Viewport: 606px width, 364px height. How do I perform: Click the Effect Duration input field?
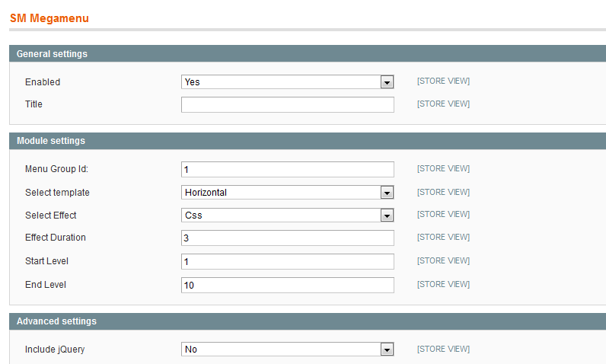pos(287,238)
